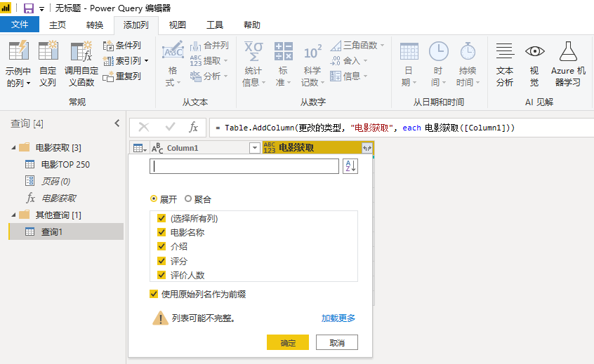
Task: Open the Parse (分析) tool
Action: pyautogui.click(x=209, y=76)
